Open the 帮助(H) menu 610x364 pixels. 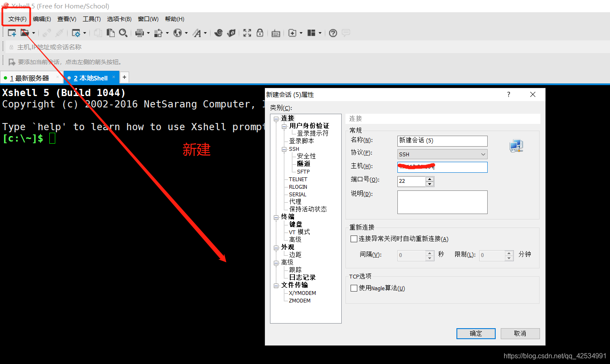[x=174, y=19]
